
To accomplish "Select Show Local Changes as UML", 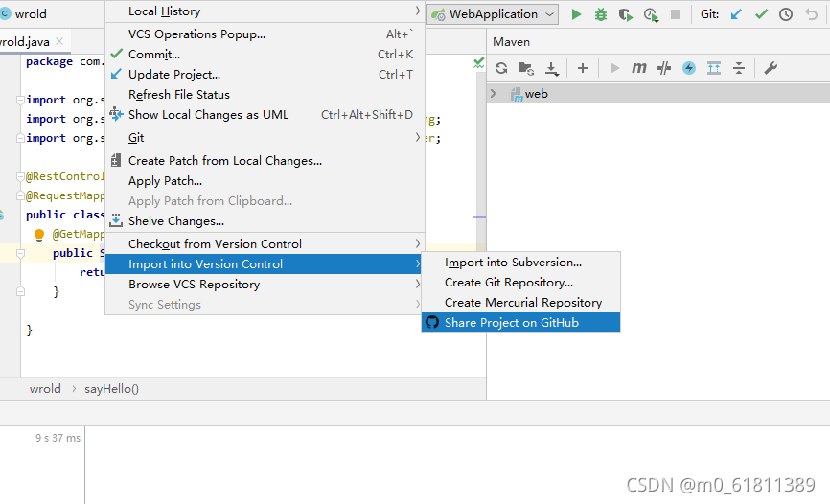I will (x=265, y=115).
